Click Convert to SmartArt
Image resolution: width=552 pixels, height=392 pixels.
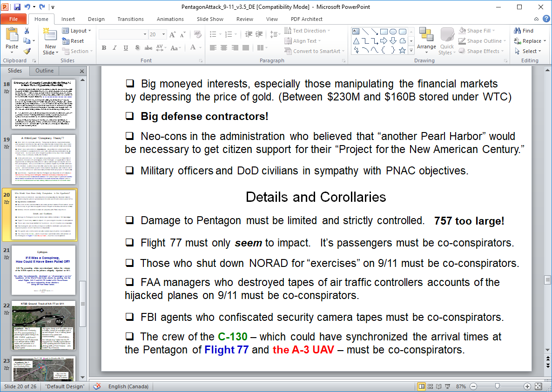(314, 51)
